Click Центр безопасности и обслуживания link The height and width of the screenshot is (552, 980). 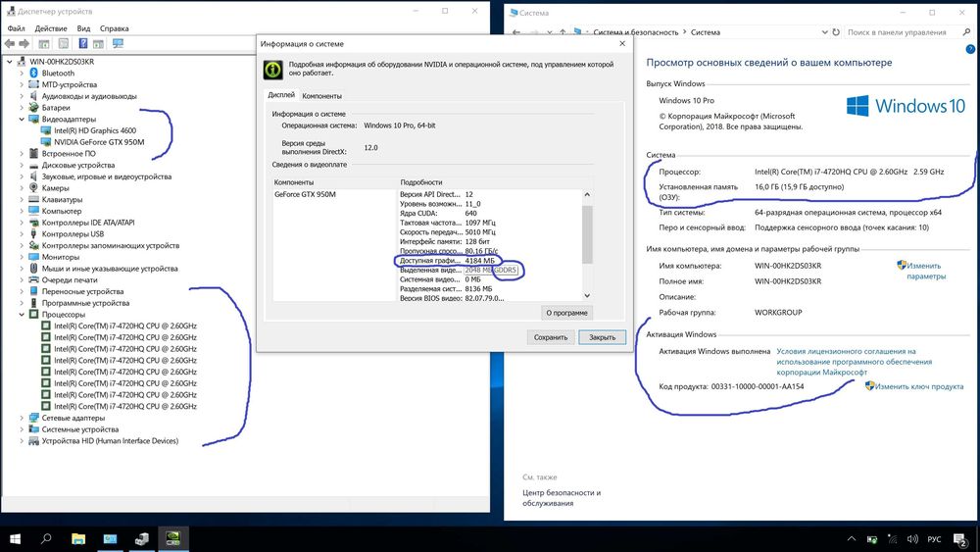[x=562, y=498]
